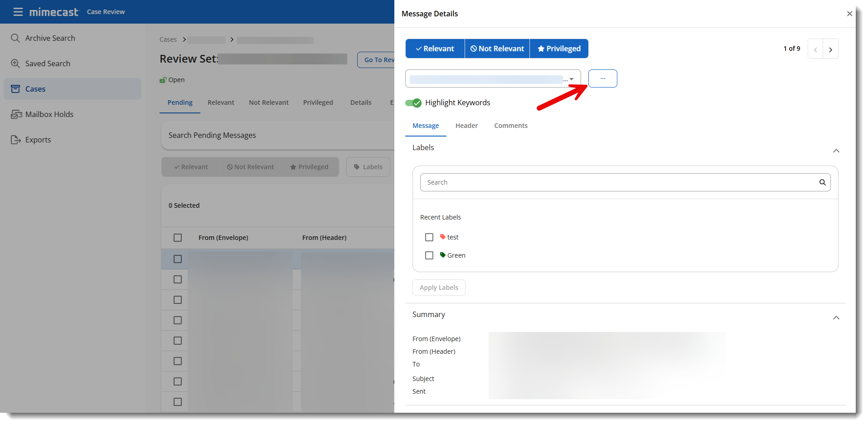The image size is (868, 425).
Task: Collapse the Summary section chevron
Action: 836,318
